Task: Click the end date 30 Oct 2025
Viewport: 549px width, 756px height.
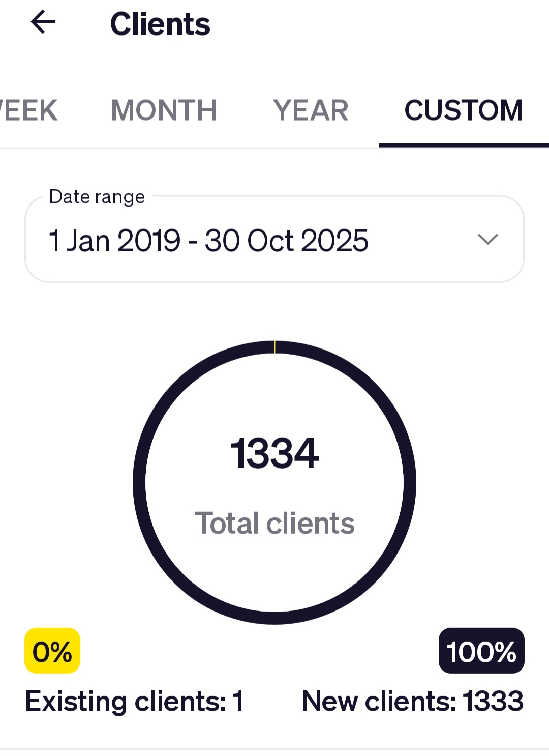Action: pos(286,240)
